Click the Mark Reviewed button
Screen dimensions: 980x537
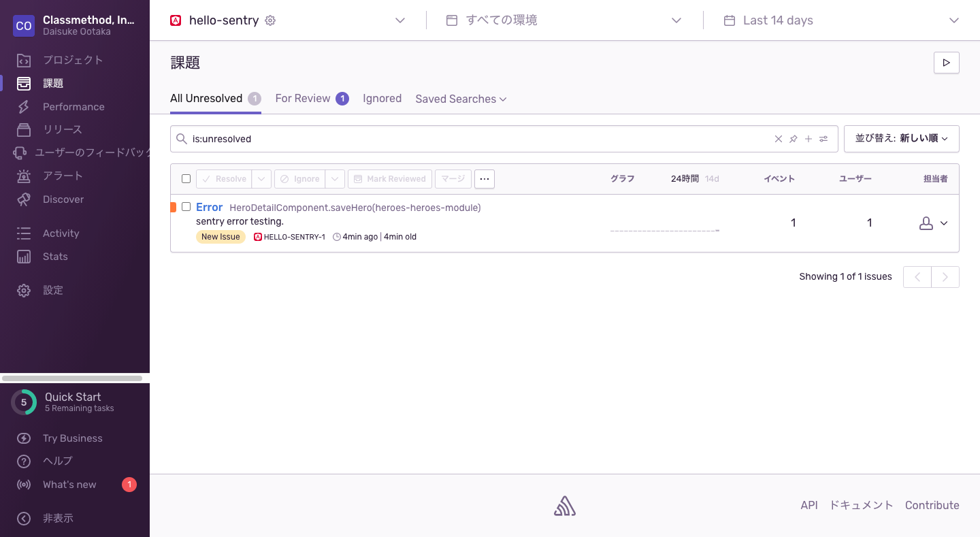coord(390,179)
